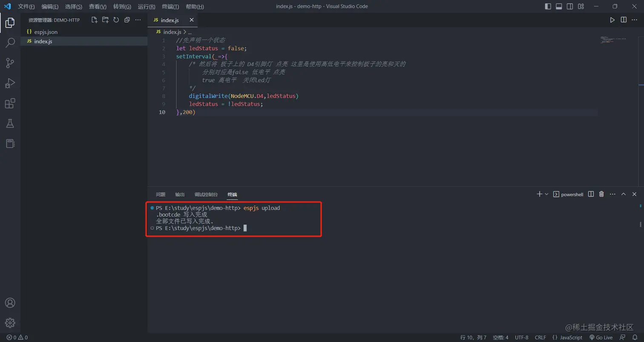Click the breadcrumb ellipsis after index.js
The width and height of the screenshot is (644, 342).
[190, 32]
